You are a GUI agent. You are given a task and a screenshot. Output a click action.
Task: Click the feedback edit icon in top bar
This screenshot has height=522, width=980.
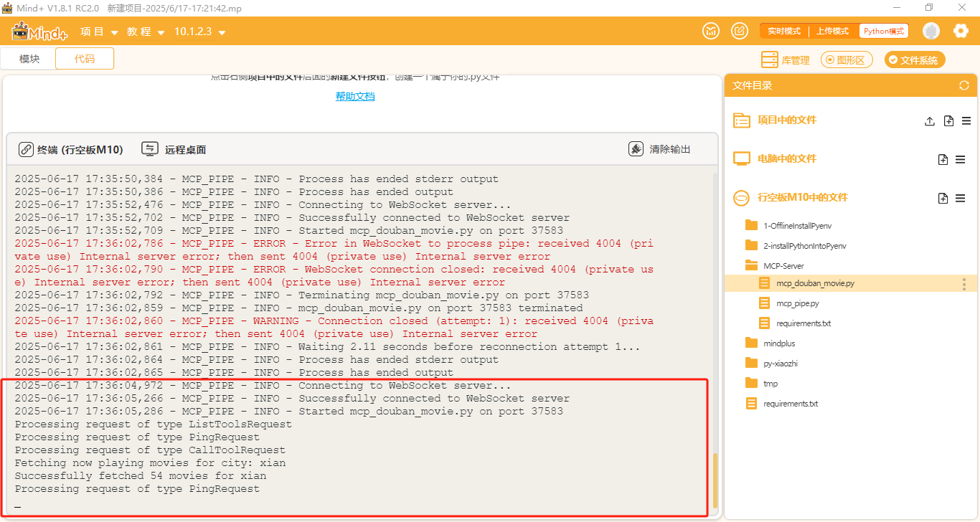[739, 31]
